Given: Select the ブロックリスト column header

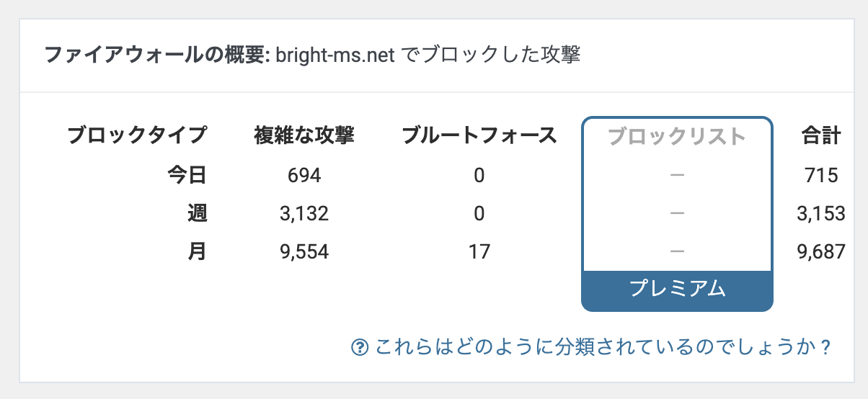Looking at the screenshot, I should coord(677,135).
